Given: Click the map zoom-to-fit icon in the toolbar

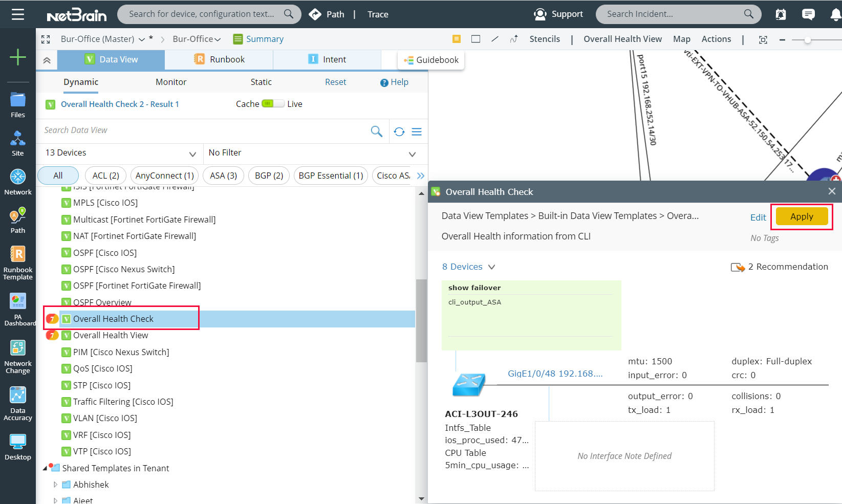Looking at the screenshot, I should [763, 39].
